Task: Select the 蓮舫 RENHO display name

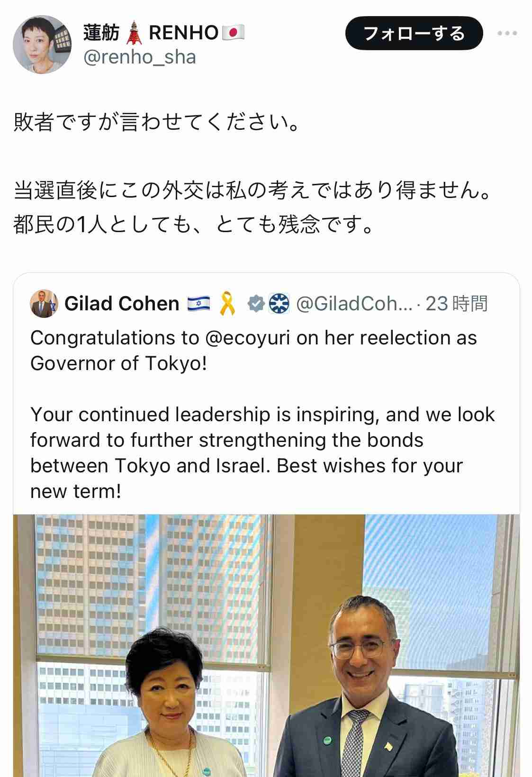Action: [164, 33]
